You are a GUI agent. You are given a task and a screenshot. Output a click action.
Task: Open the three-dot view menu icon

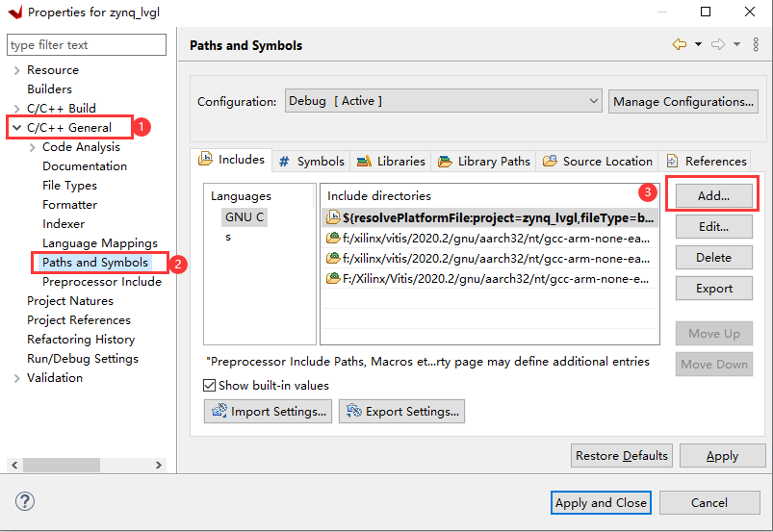[x=756, y=44]
